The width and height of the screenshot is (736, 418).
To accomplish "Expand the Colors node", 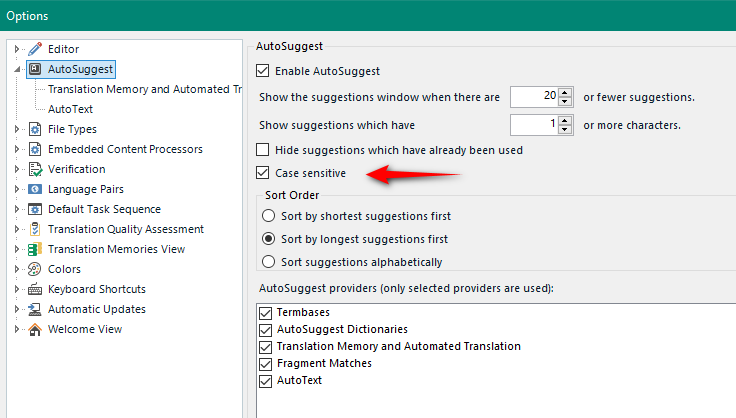I will click(x=17, y=269).
